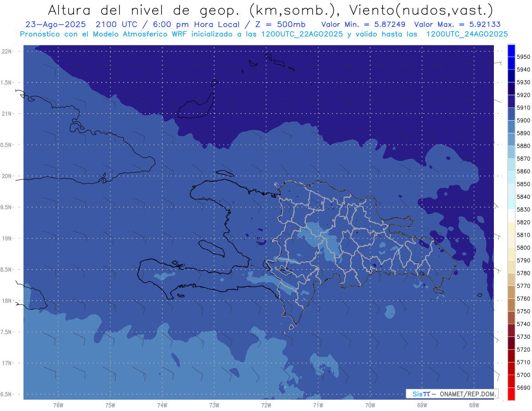Click the 5870 color bar label
This screenshot has height=411, width=532.
click(x=523, y=159)
